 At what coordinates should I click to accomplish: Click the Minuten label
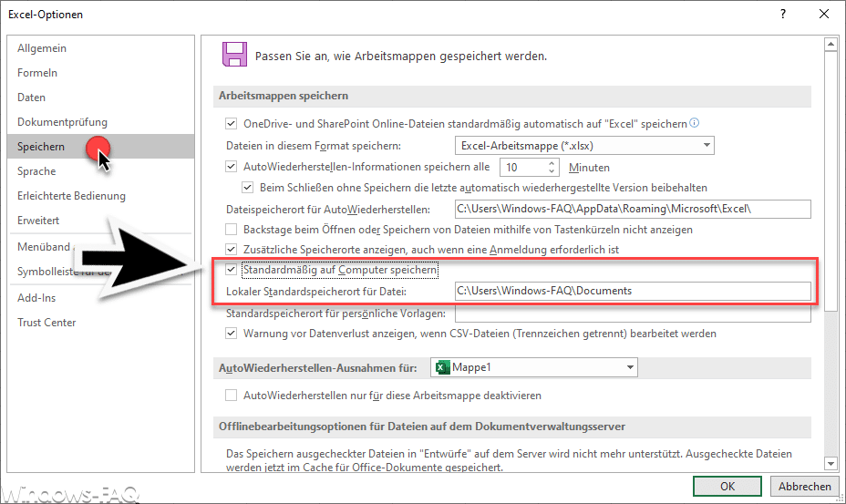589,168
